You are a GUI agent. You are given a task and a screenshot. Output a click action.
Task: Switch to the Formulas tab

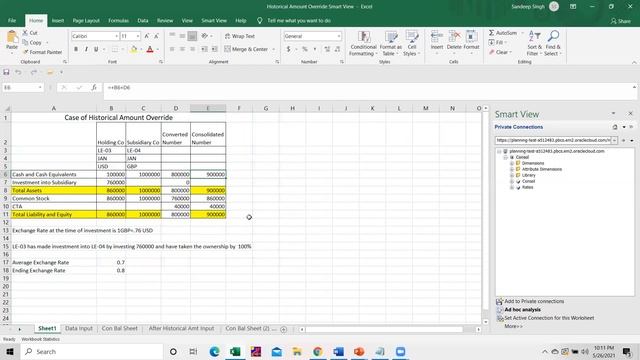pos(118,20)
